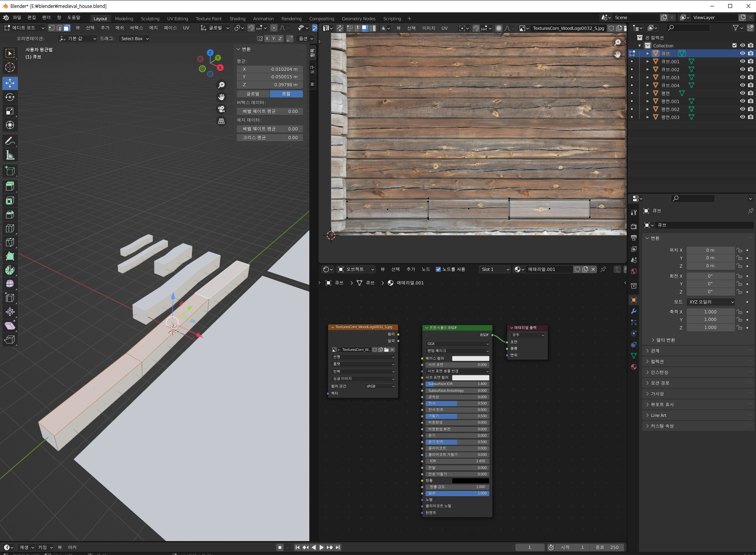Lock the 위치 X property
This screenshot has height=555, width=756.
click(x=739, y=250)
